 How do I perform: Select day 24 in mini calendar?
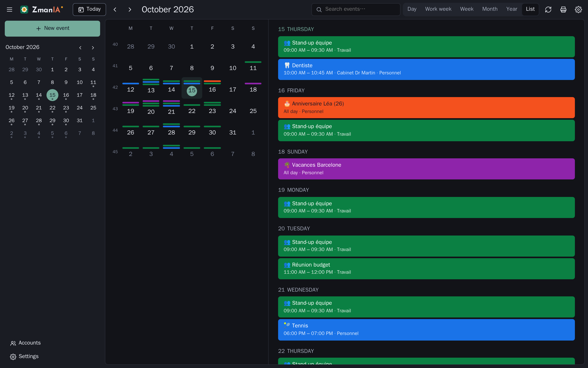(x=79, y=108)
